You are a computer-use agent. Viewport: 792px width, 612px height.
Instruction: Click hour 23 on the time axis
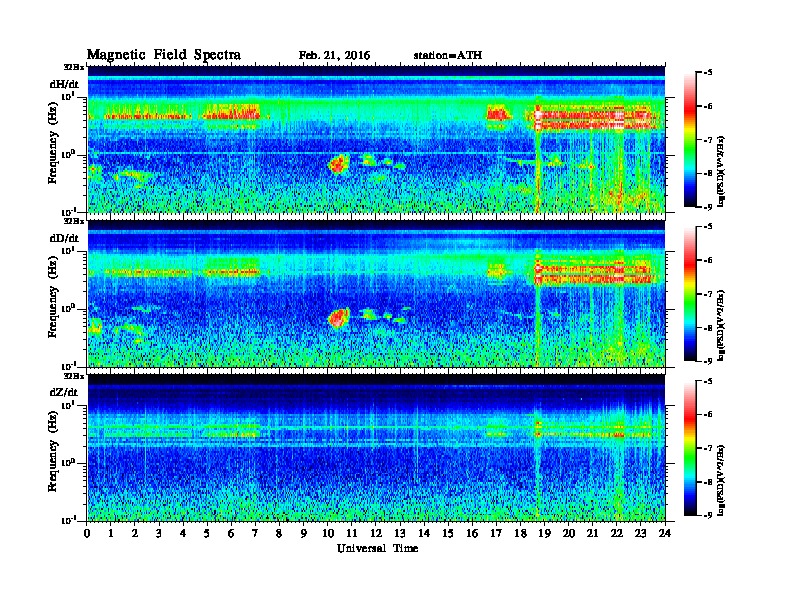641,534
